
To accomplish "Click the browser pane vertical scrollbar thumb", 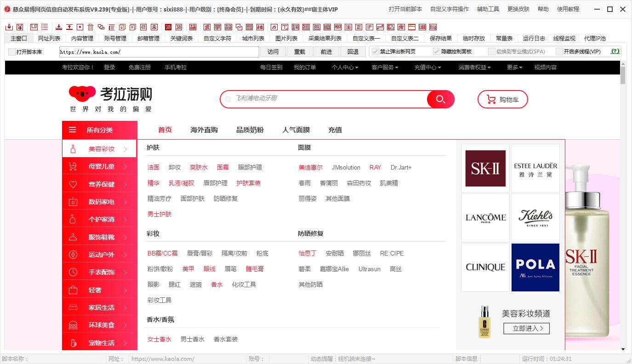I will (x=623, y=76).
